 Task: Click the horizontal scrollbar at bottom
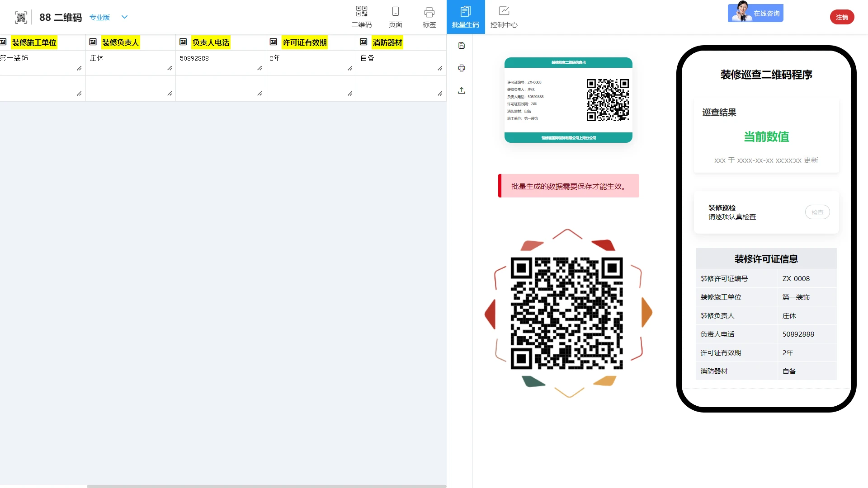(x=266, y=486)
